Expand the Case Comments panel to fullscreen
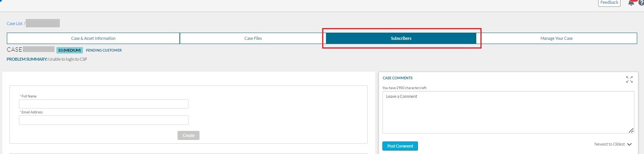 click(x=629, y=80)
